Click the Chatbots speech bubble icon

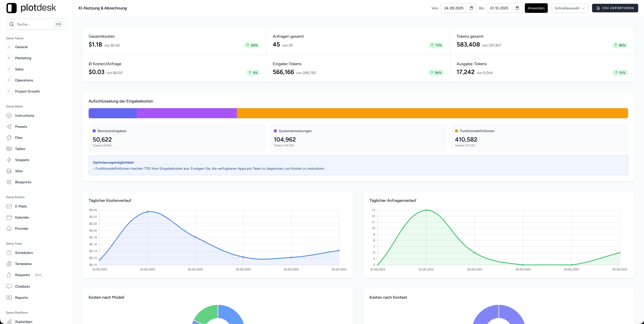tap(9, 286)
